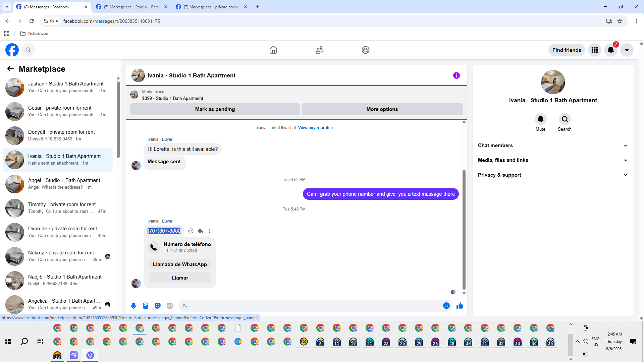Screen dimensions: 644x362
Task: React to the phone number message
Action: click(x=191, y=231)
